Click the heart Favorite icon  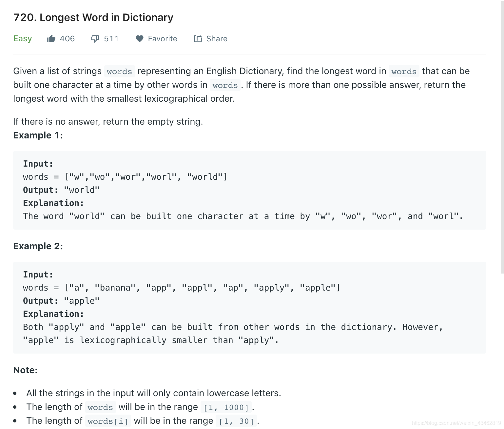140,39
